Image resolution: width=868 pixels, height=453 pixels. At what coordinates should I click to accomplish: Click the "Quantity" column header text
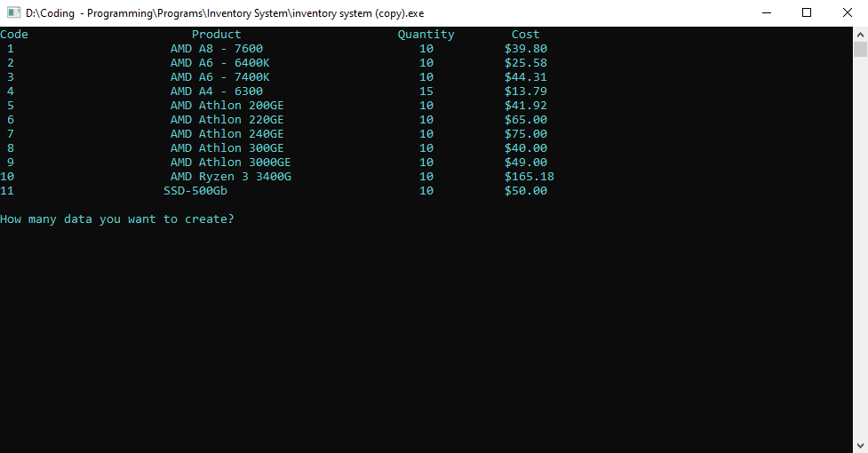tap(426, 35)
